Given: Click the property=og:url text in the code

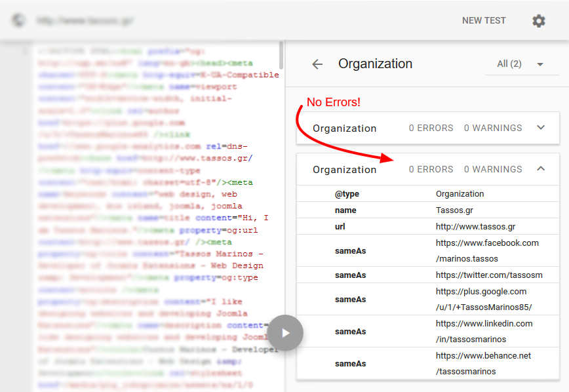Looking at the screenshot, I should 218,230.
